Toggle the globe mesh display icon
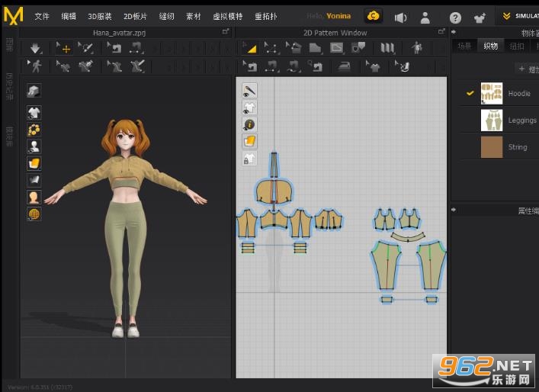 click(34, 214)
